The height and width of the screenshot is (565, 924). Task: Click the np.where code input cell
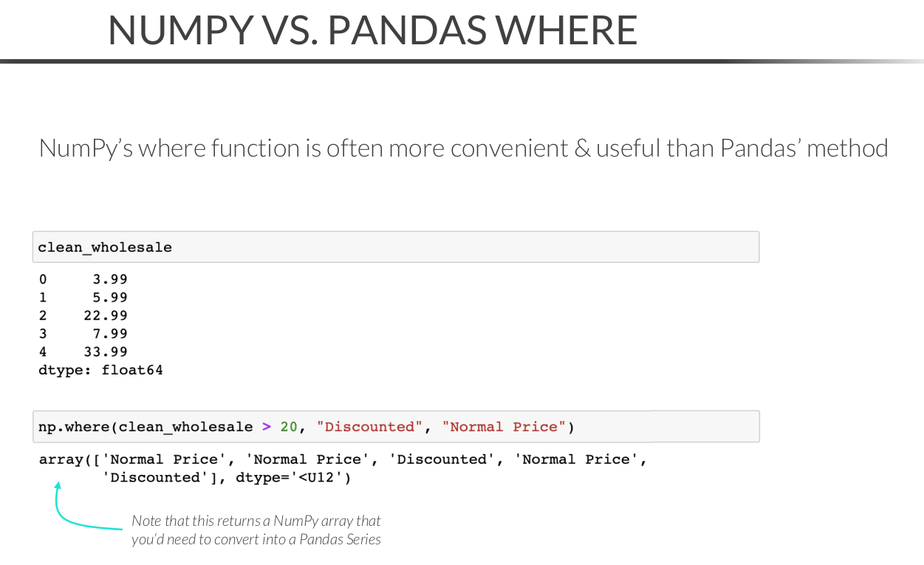pos(396,427)
